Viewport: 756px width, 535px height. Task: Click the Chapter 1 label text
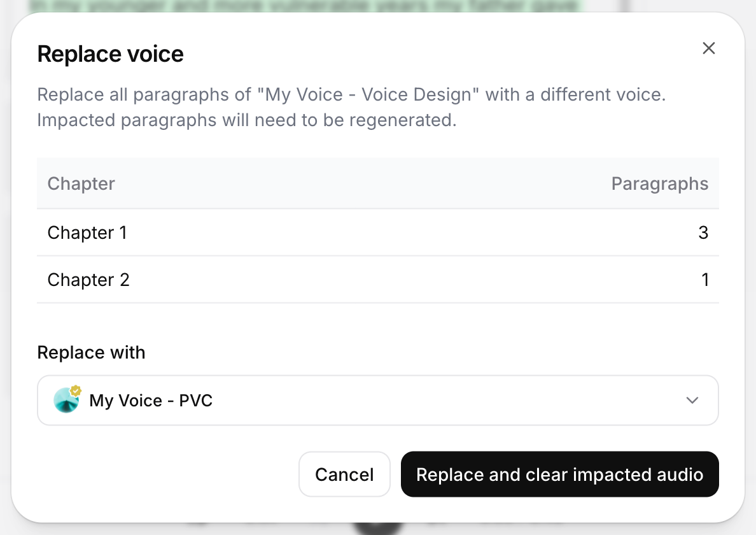click(87, 232)
